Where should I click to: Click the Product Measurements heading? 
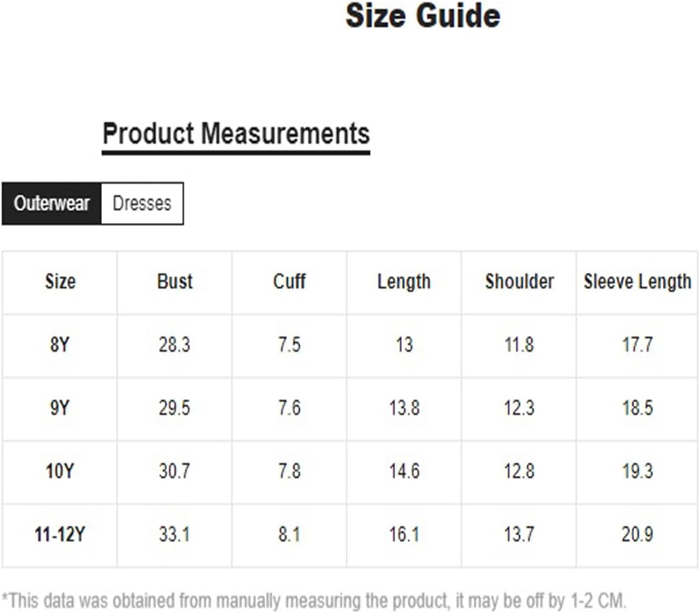pos(236,134)
